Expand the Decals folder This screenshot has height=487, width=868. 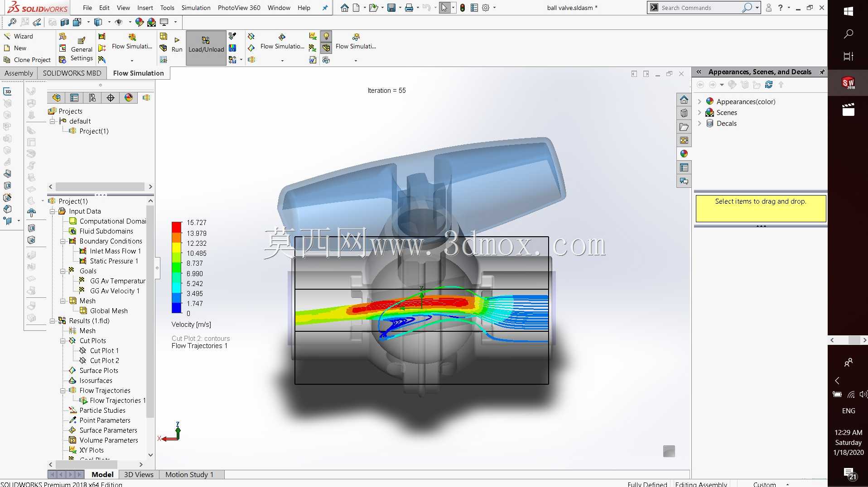pos(699,123)
